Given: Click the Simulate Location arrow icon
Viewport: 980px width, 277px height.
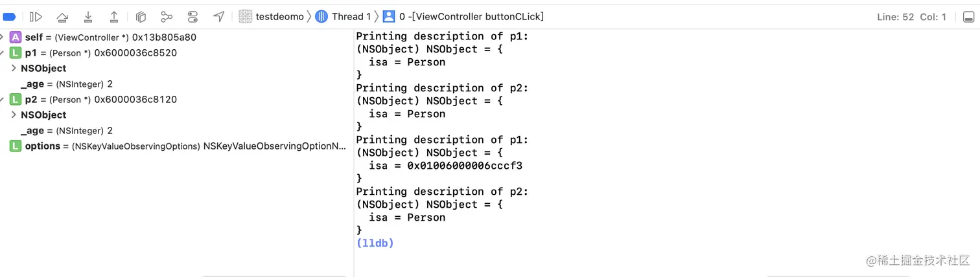Looking at the screenshot, I should coord(219,17).
